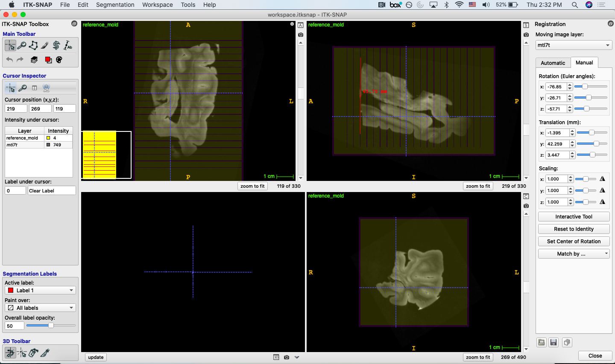The width and height of the screenshot is (615, 364).
Task: Adjust the Overall label opacity slider
Action: (x=51, y=326)
